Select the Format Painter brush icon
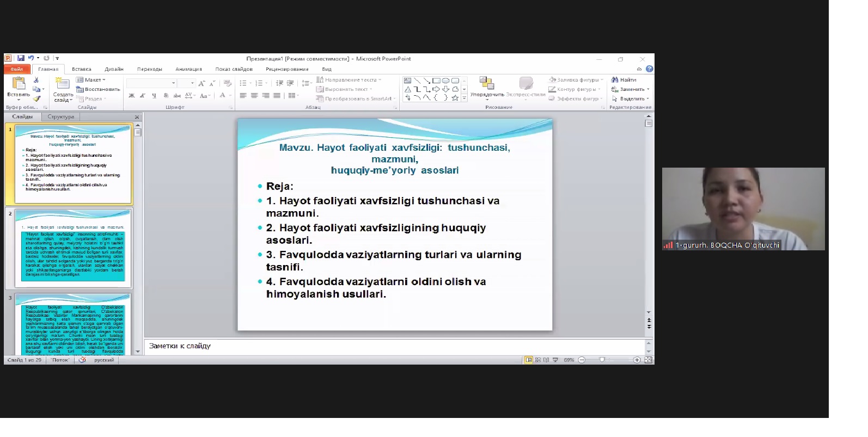This screenshot has height=437, width=868. (x=36, y=99)
